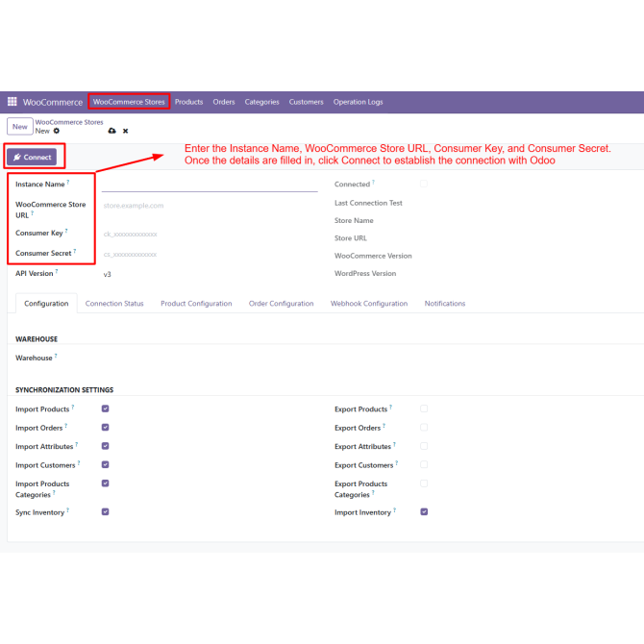Open the API Version v3 dropdown
The image size is (644, 644).
pyautogui.click(x=210, y=274)
